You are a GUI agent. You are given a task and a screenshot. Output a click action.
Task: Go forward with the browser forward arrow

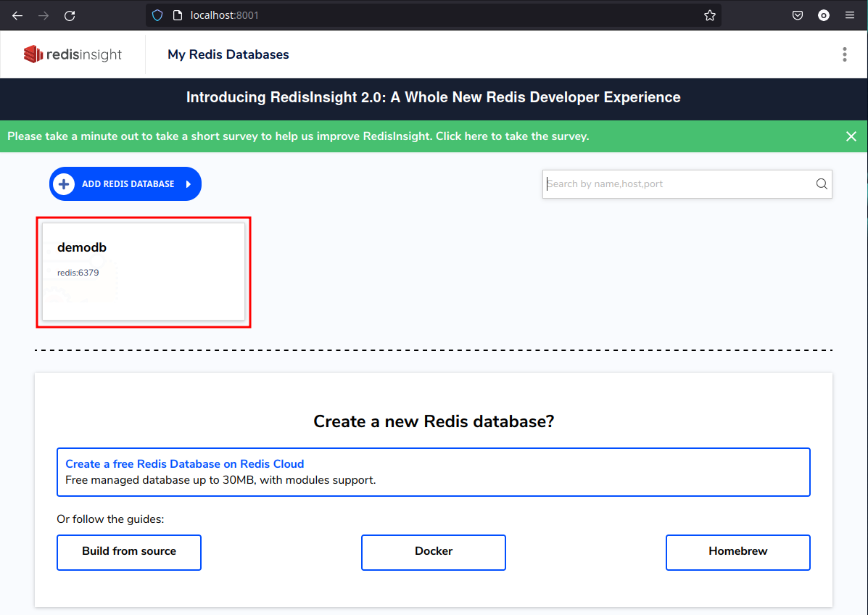click(x=44, y=15)
